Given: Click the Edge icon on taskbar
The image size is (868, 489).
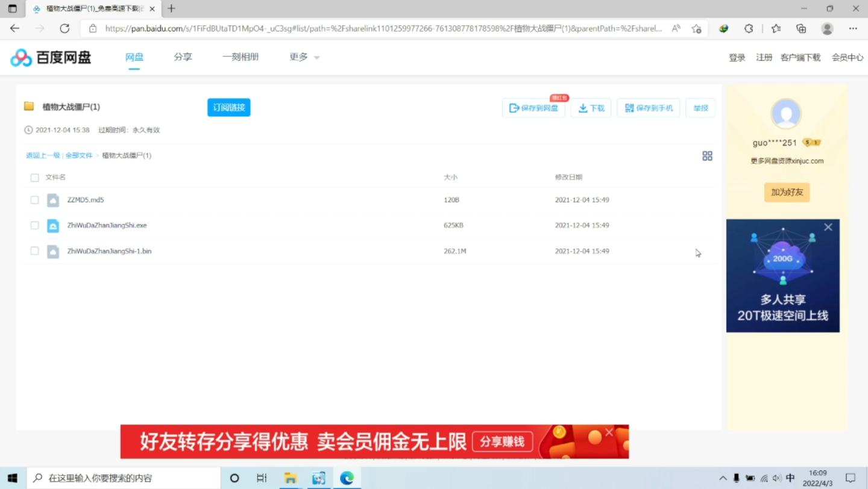Looking at the screenshot, I should pos(347,478).
